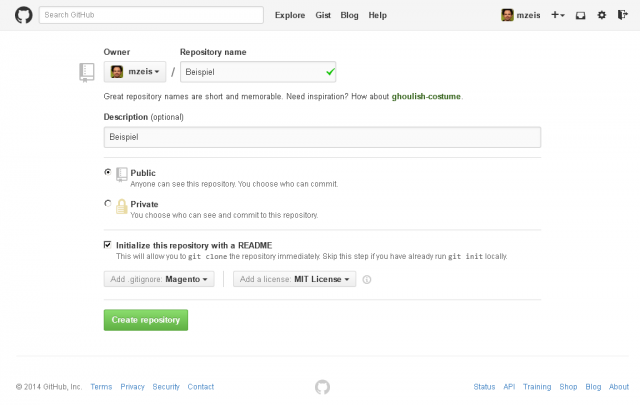
Task: Open account settings gear icon
Action: coord(602,15)
